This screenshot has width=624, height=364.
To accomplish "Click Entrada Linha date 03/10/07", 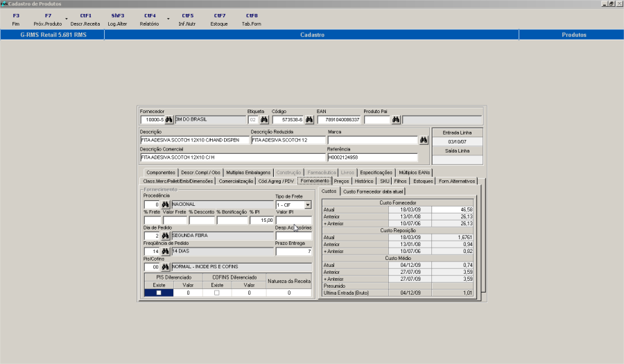I will [458, 141].
